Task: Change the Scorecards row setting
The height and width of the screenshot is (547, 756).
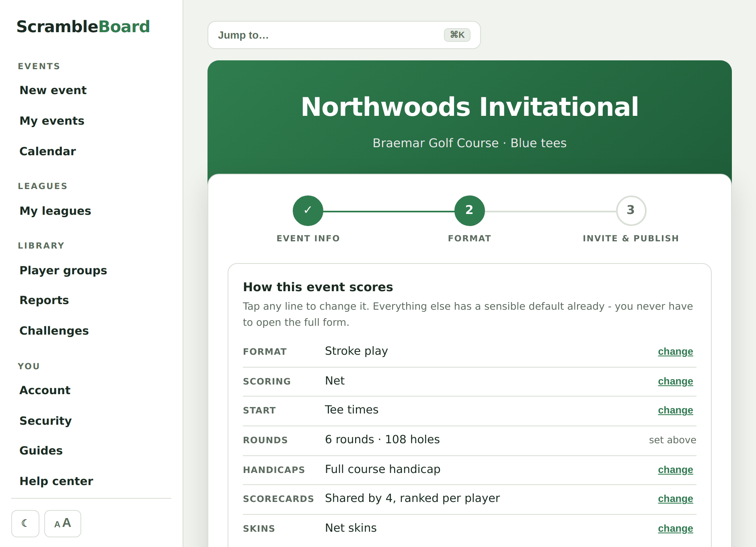Action: (x=676, y=499)
